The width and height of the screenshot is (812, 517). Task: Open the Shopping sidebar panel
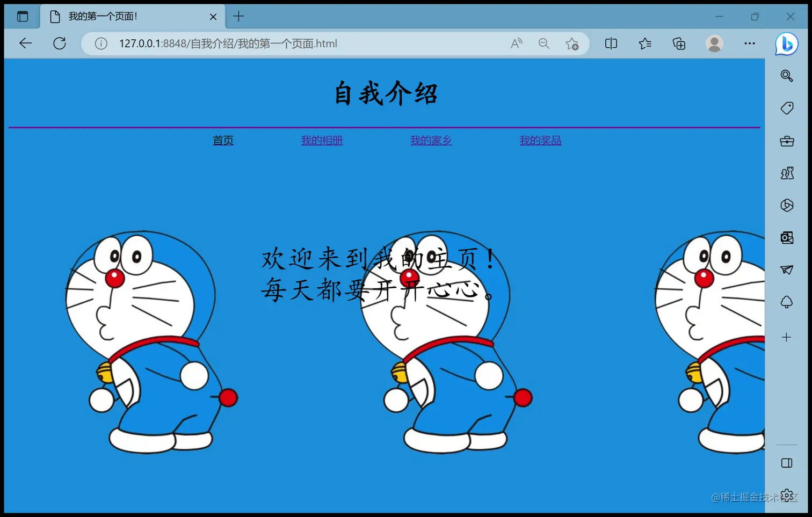coord(786,108)
